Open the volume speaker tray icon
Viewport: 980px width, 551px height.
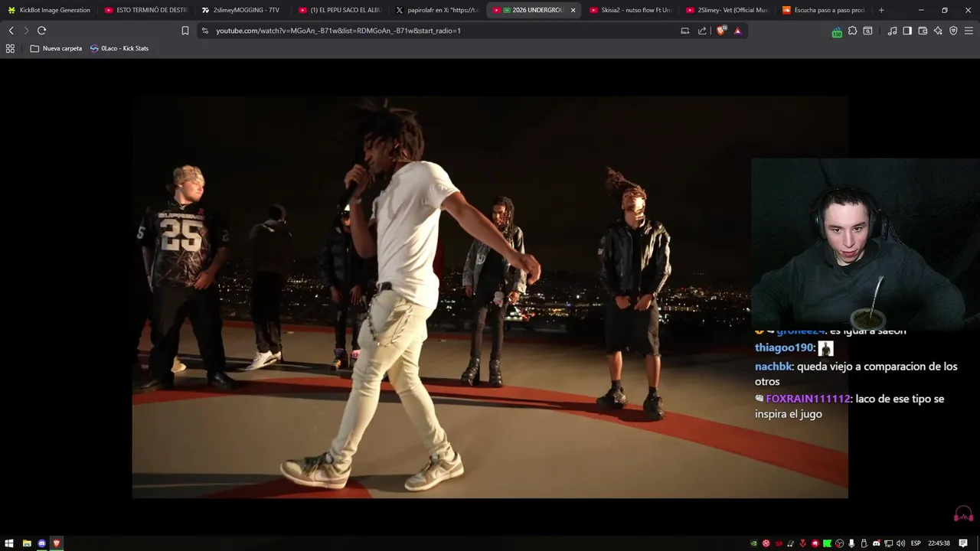(900, 543)
